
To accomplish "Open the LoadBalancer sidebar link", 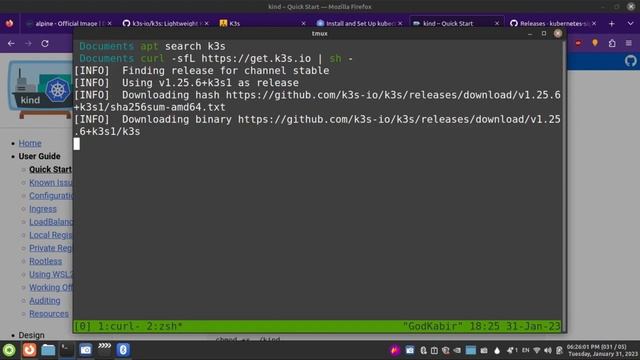I will [x=51, y=222].
